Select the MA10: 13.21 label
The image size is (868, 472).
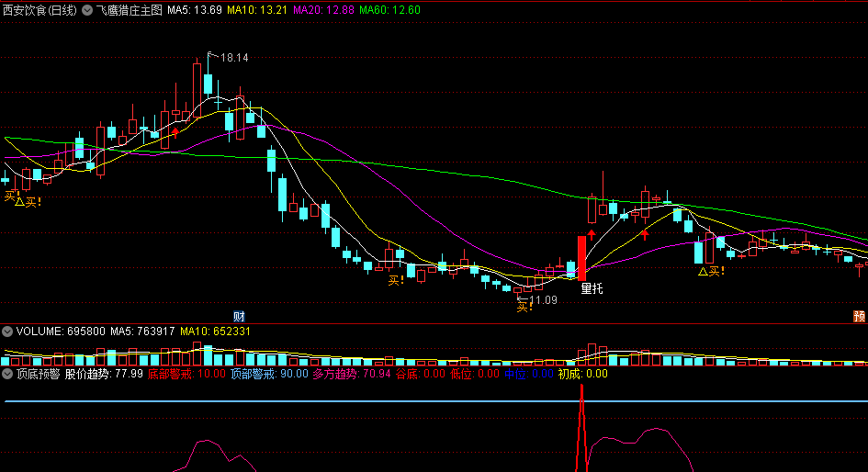(x=257, y=10)
